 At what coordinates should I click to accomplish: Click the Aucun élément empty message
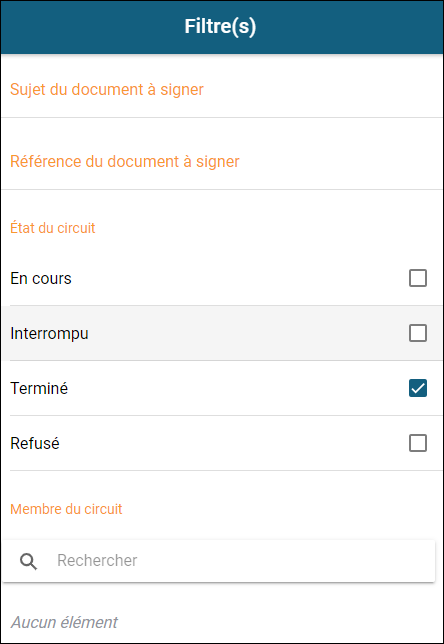[x=64, y=622]
